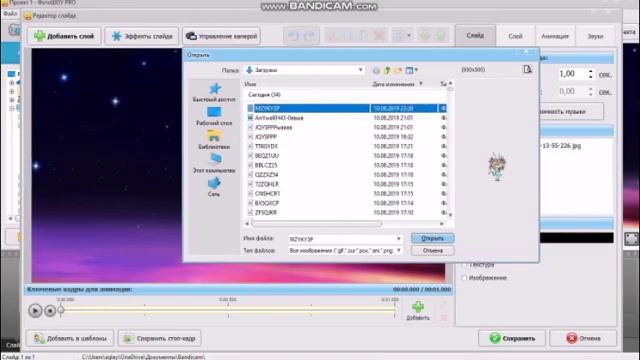Image resolution: width=640 pixels, height=360 pixels.
Task: Open Этот компьютер in places bar
Action: click(x=214, y=163)
